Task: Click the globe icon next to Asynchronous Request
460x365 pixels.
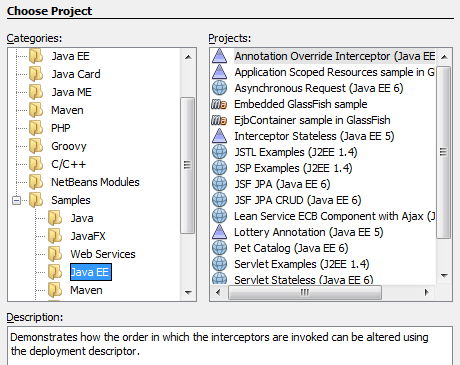Action: coord(219,88)
